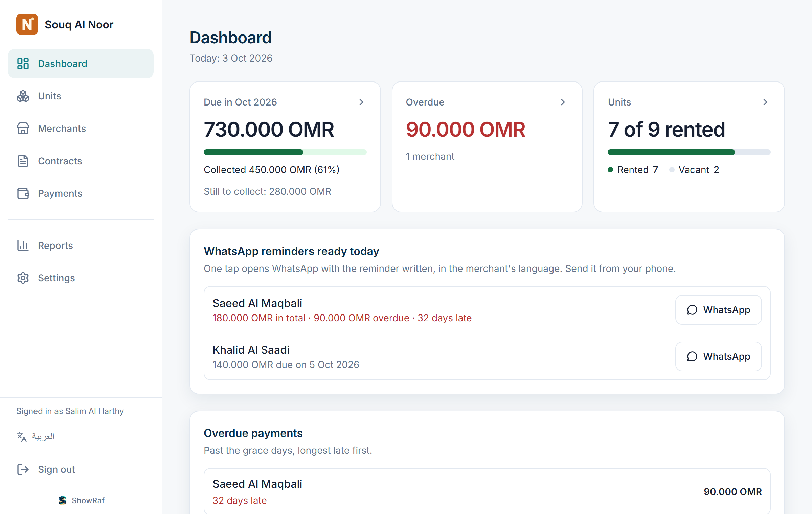Click 'Khalid Al Saadi' reminder row name

click(x=251, y=350)
